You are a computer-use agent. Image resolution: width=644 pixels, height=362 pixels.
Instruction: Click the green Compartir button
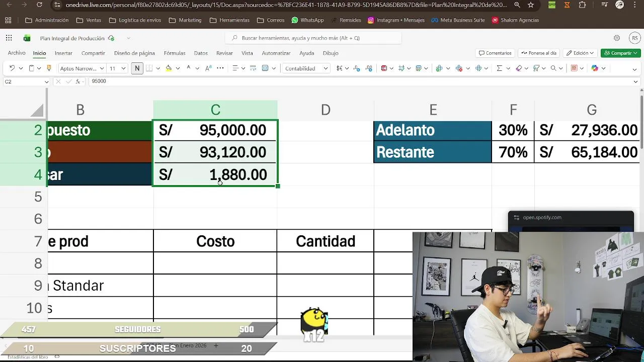pyautogui.click(x=621, y=53)
